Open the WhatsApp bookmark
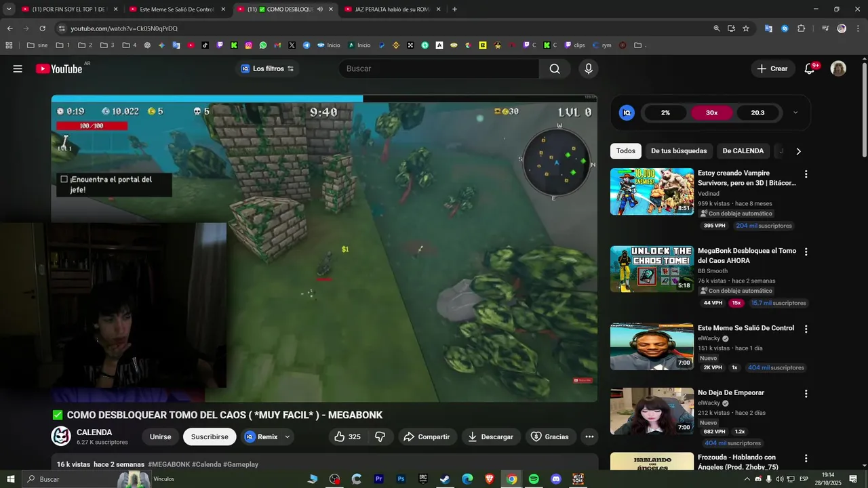Image resolution: width=868 pixels, height=488 pixels. 263,45
